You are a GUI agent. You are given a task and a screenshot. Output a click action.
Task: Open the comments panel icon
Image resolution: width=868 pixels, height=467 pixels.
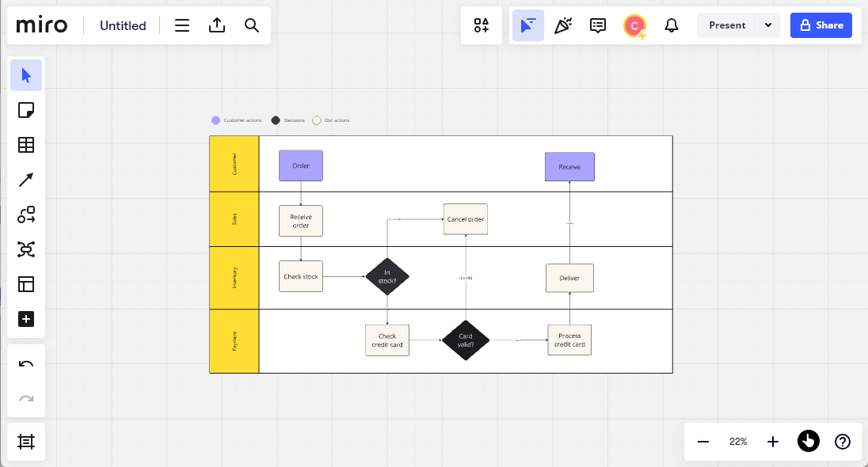(x=598, y=25)
